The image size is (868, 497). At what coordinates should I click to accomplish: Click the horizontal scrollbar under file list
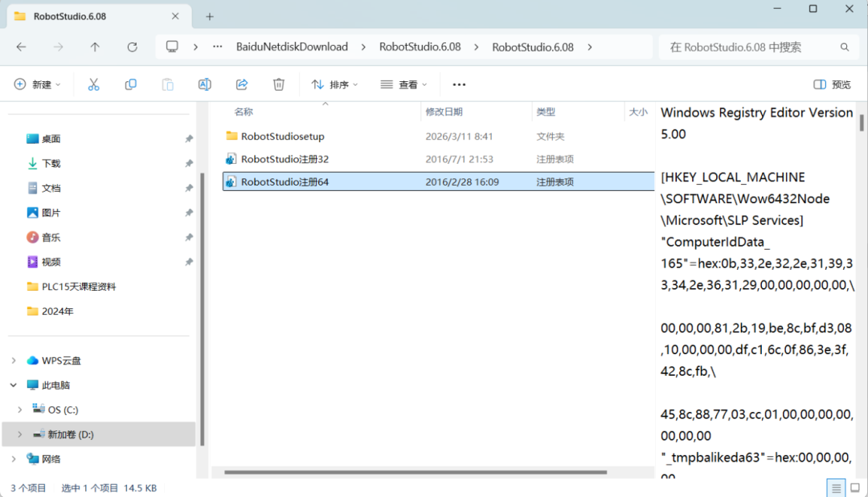click(416, 472)
